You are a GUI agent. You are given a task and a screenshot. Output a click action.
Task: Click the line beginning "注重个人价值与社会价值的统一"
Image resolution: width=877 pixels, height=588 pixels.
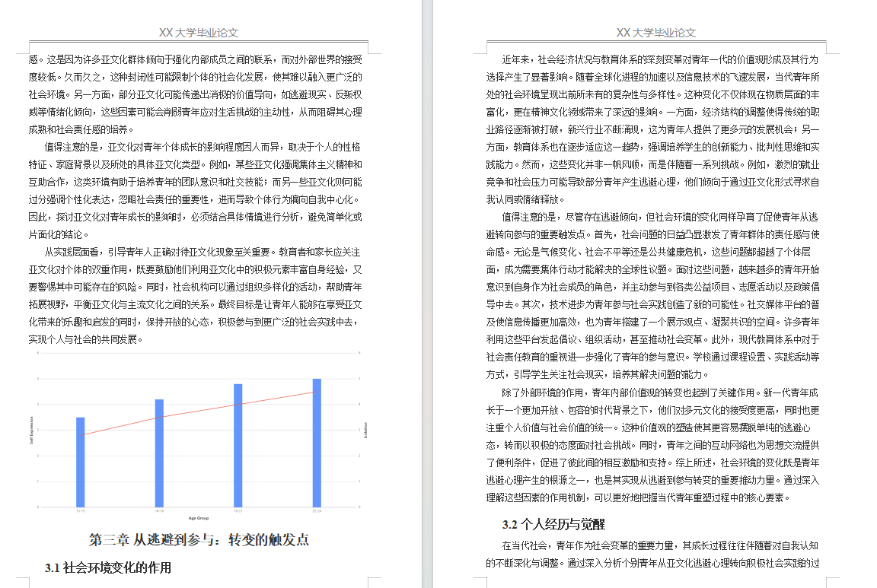click(649, 427)
